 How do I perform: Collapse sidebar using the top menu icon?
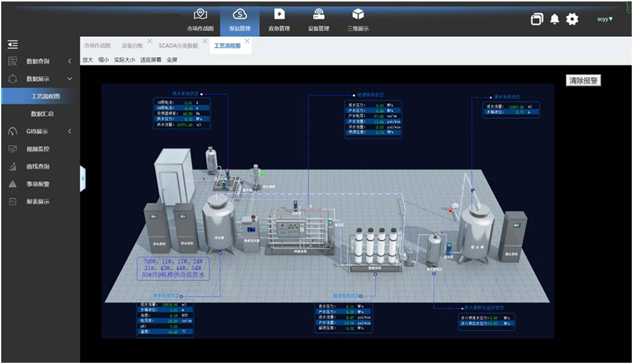point(13,44)
